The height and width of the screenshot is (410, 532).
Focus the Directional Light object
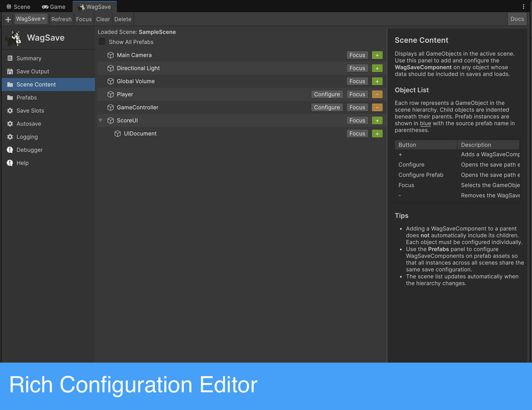[357, 68]
